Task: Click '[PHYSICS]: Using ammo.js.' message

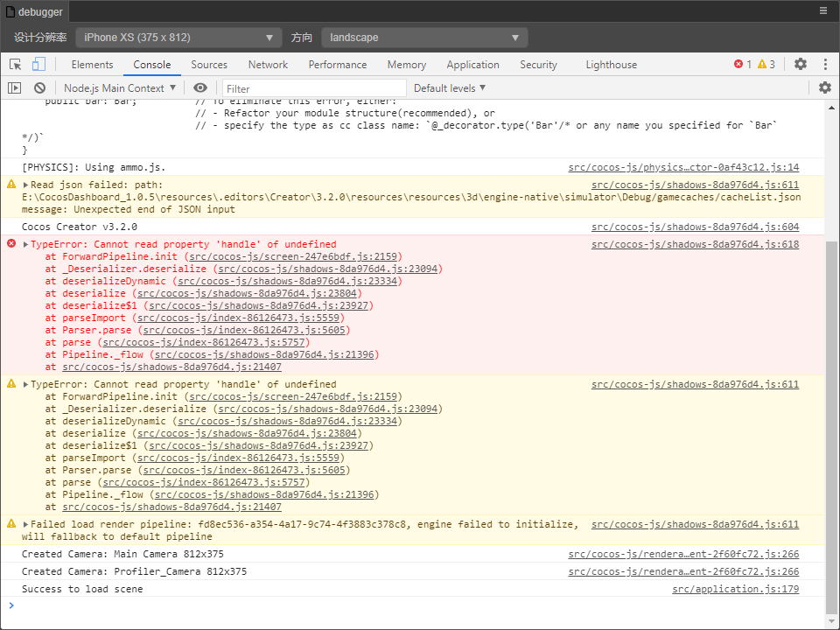Action: pyautogui.click(x=94, y=168)
